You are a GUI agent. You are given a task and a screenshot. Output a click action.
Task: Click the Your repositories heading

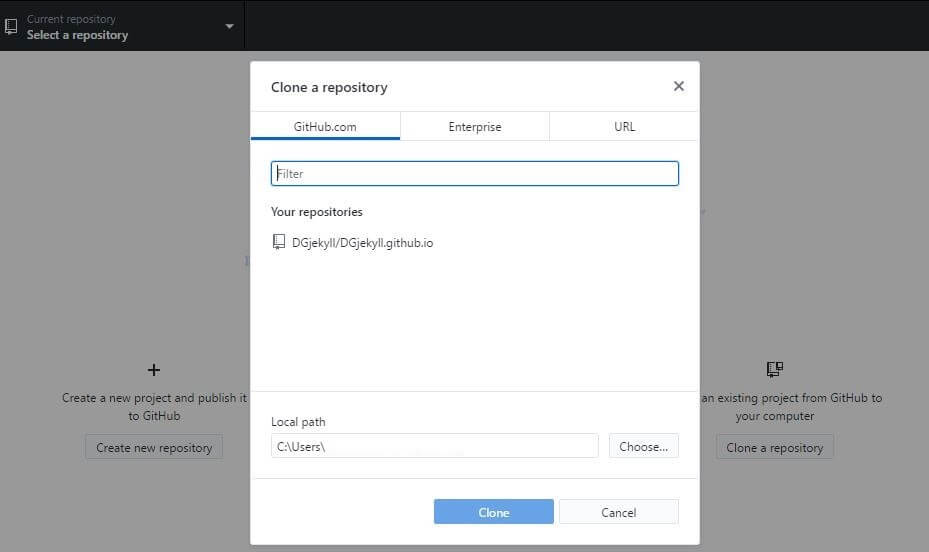(317, 212)
